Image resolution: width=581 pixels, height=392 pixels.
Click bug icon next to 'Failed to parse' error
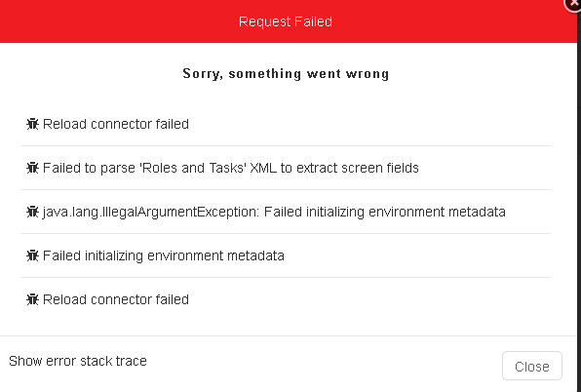[32, 168]
